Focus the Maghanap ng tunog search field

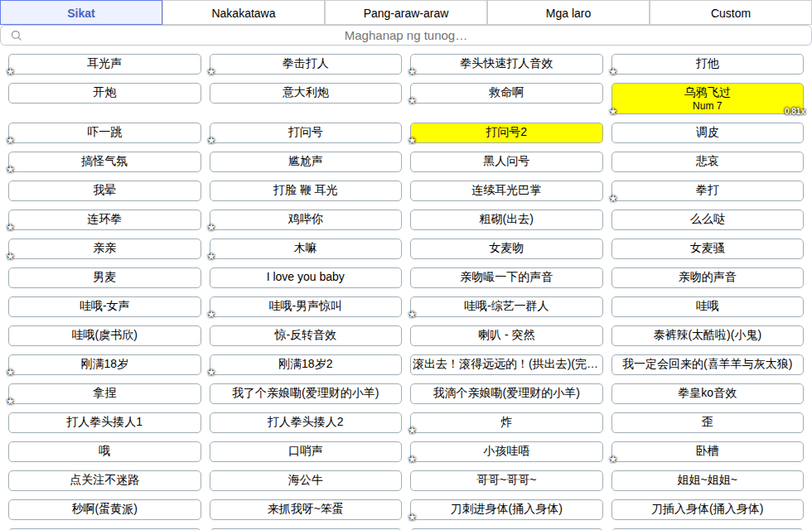(406, 36)
